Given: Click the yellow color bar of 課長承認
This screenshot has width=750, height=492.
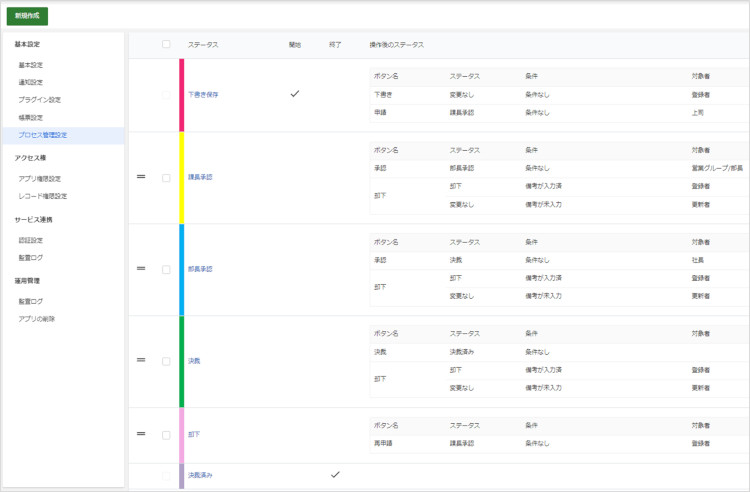Looking at the screenshot, I should pos(182,178).
